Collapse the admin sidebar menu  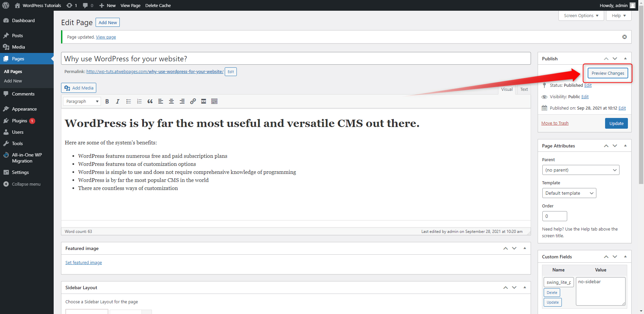pos(27,184)
